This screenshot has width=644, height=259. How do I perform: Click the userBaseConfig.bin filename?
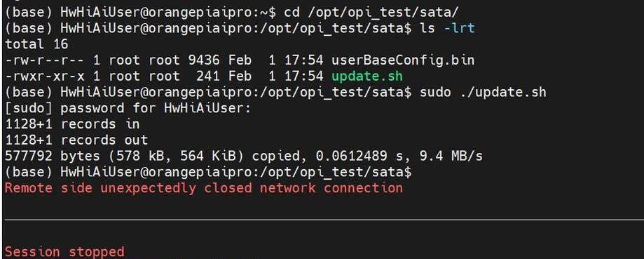pyautogui.click(x=403, y=60)
